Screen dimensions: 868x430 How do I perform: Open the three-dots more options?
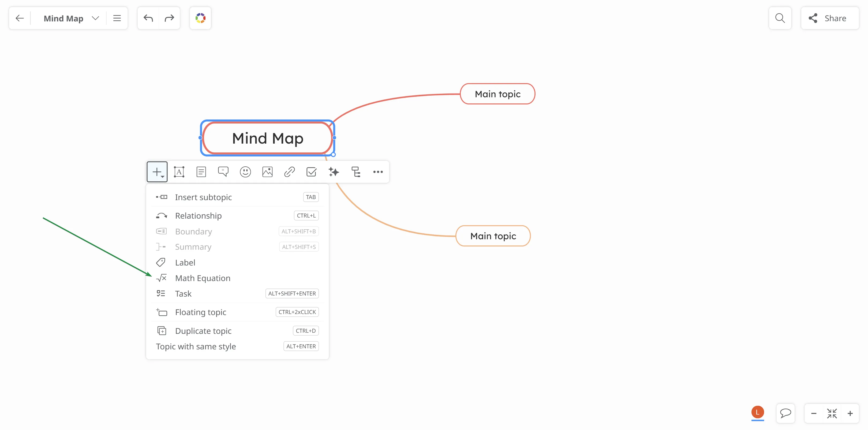378,172
